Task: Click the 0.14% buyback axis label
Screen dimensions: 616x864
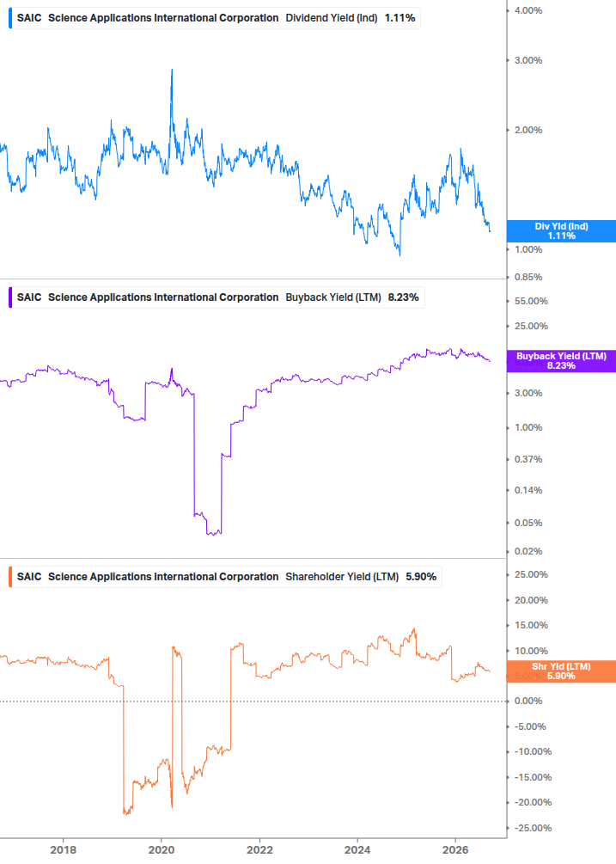Action: click(x=528, y=490)
